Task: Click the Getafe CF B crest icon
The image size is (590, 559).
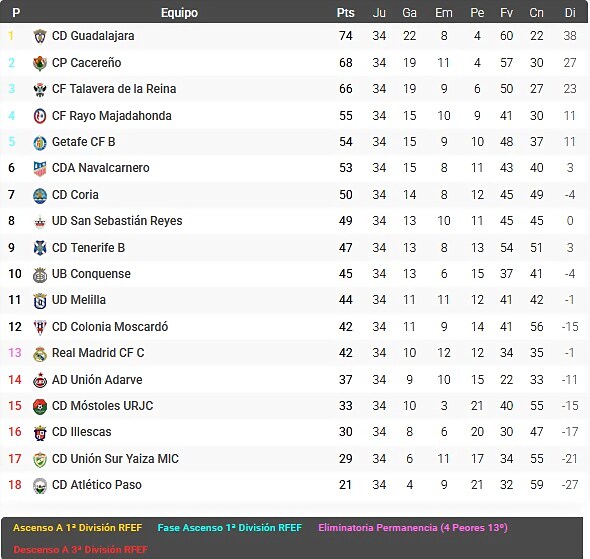Action: [x=40, y=142]
